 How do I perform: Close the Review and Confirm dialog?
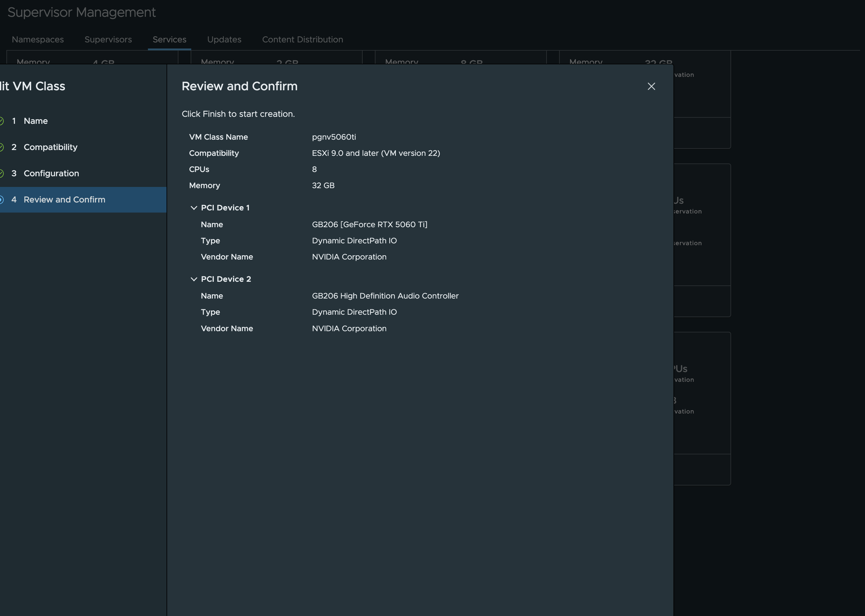[x=651, y=87]
